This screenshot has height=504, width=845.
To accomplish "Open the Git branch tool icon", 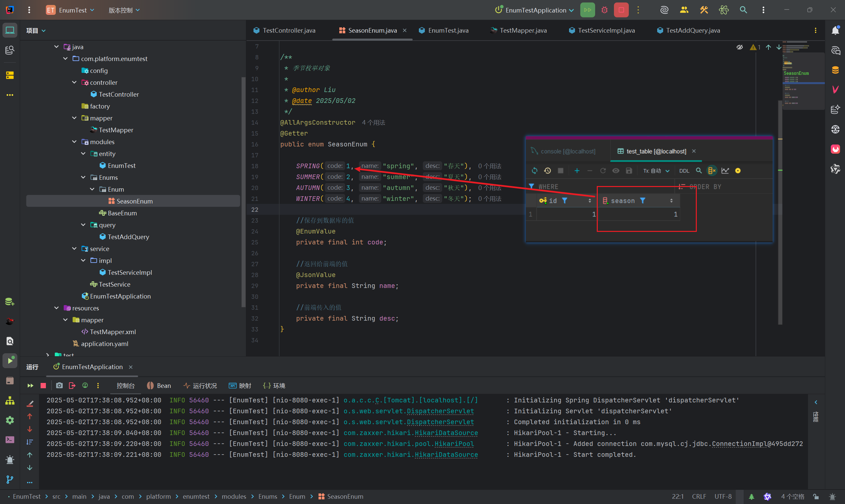I will tap(10, 479).
